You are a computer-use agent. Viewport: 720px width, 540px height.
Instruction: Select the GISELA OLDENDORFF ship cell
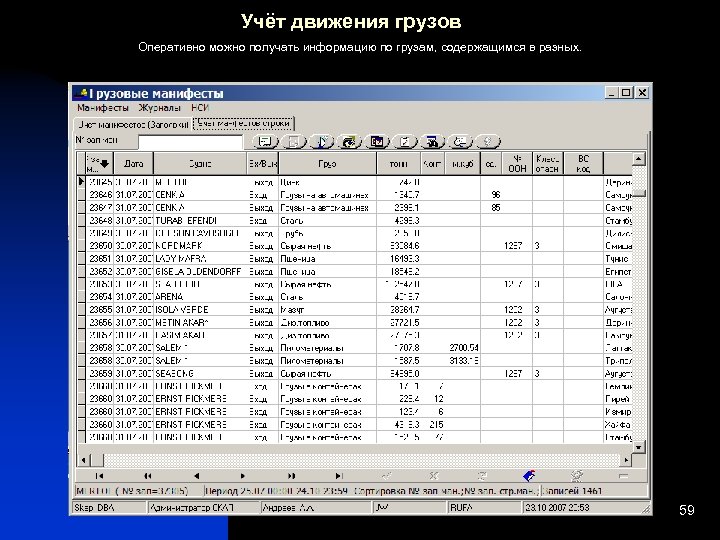click(x=200, y=271)
